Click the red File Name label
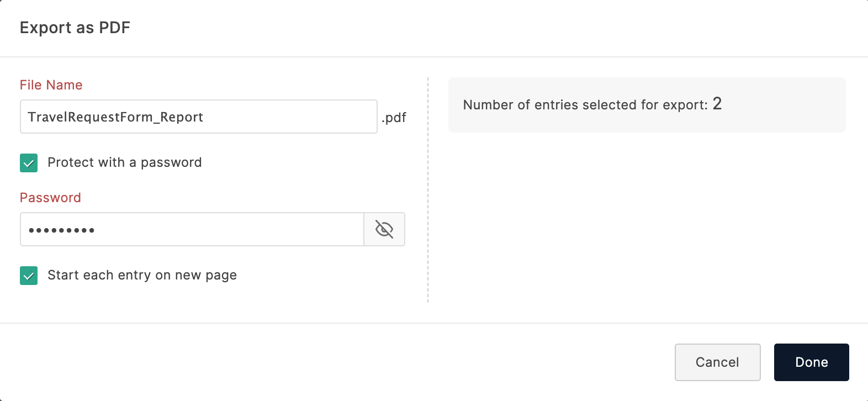Image resolution: width=868 pixels, height=401 pixels. tap(51, 85)
